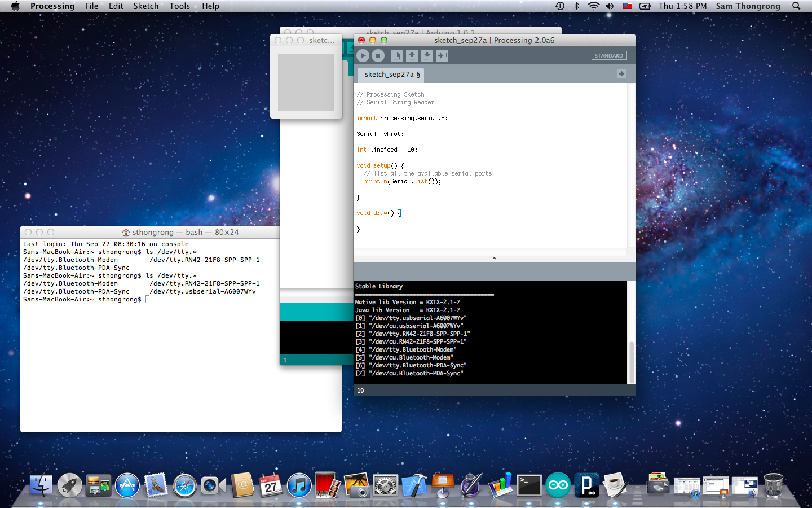Click the US flag input source icon
Screen dimensions: 812x508
coord(628,6)
